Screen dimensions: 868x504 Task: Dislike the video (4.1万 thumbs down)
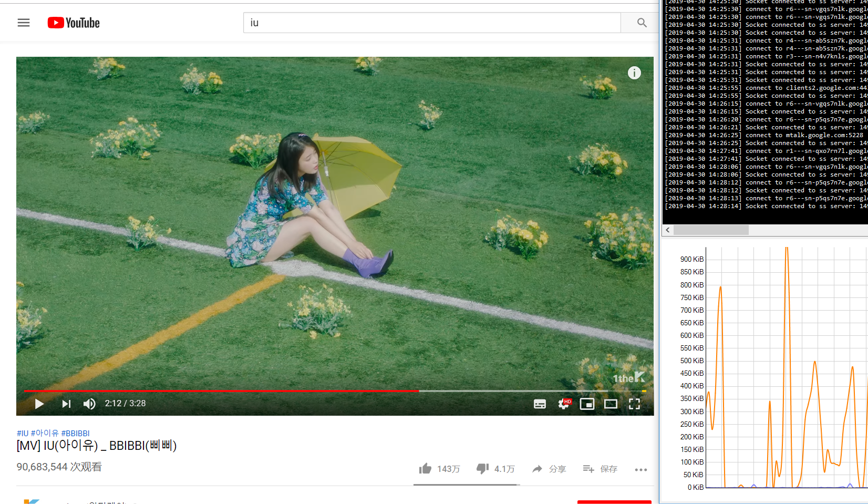(x=495, y=469)
